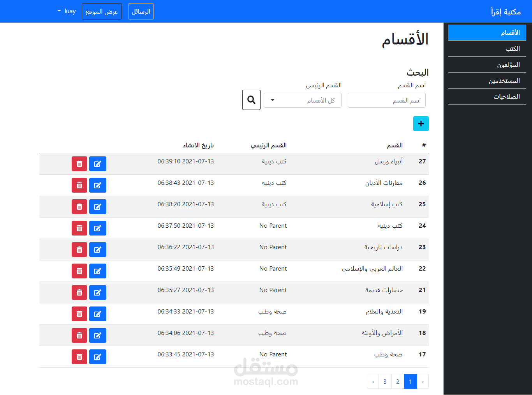Select الأقسام in the sidebar

487,32
